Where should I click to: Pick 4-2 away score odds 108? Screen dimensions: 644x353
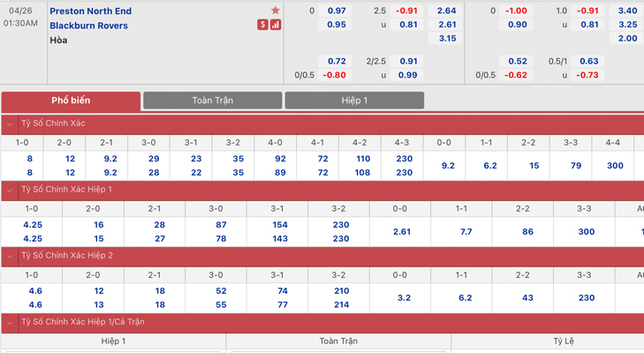pyautogui.click(x=362, y=173)
